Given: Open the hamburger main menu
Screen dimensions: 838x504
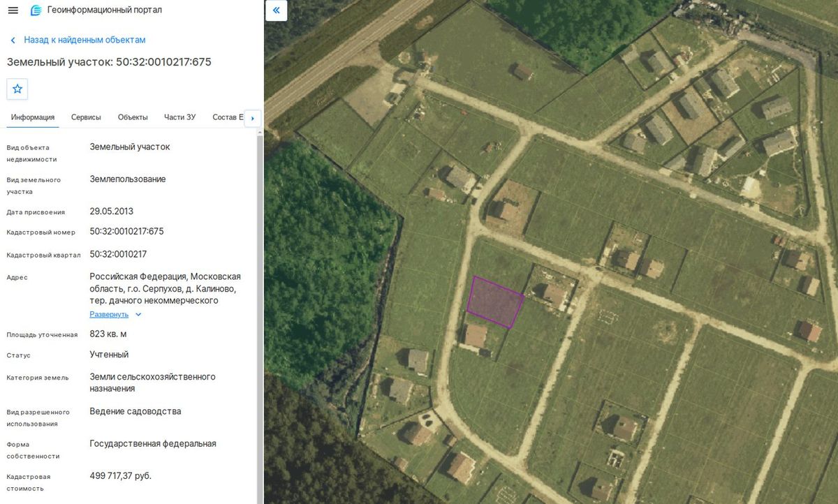Looking at the screenshot, I should (13, 10).
